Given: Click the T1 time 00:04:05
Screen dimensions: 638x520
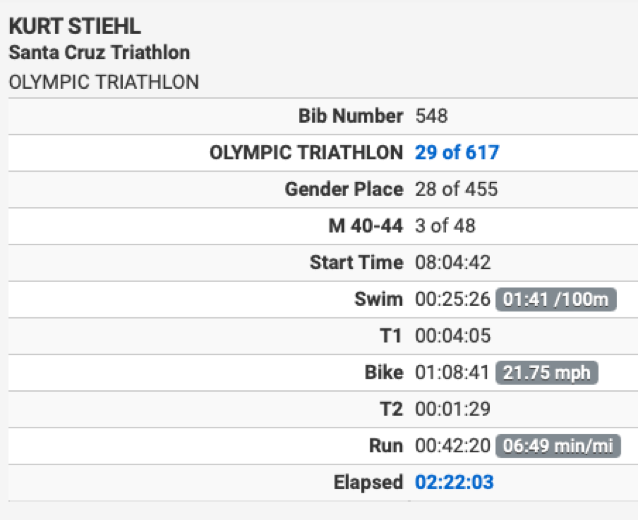Looking at the screenshot, I should click(453, 336).
